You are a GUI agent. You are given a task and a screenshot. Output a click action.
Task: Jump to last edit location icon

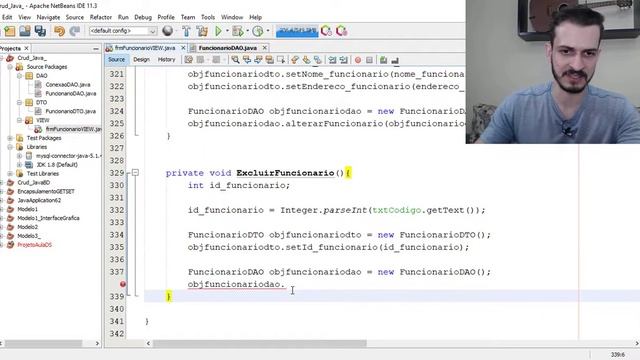tap(188, 60)
